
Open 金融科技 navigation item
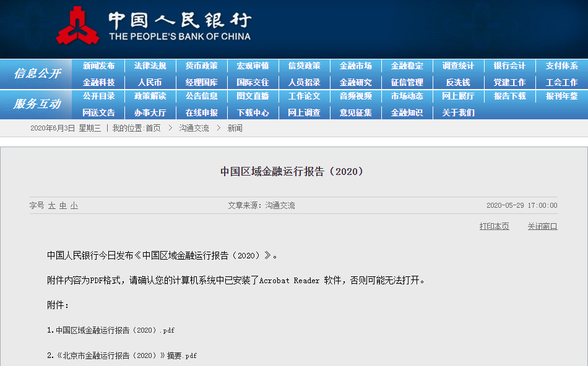[x=98, y=82]
